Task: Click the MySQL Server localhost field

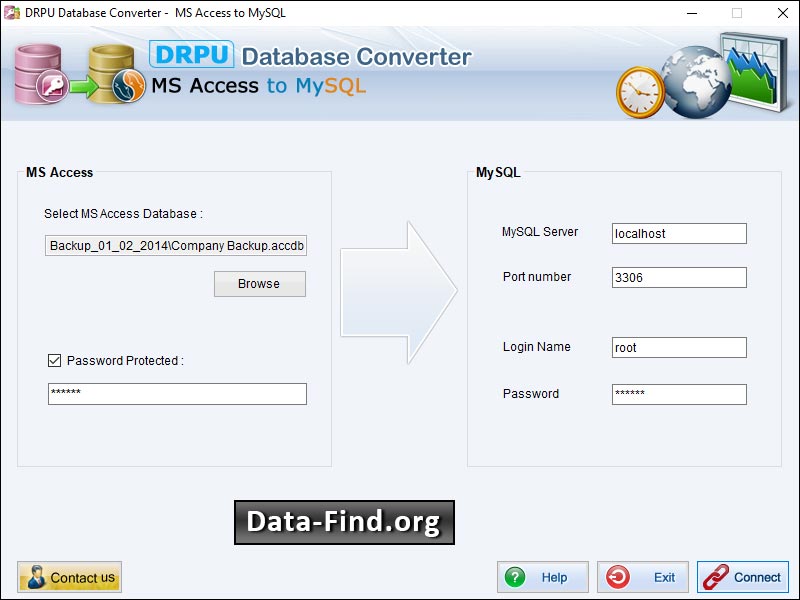Action: click(679, 233)
